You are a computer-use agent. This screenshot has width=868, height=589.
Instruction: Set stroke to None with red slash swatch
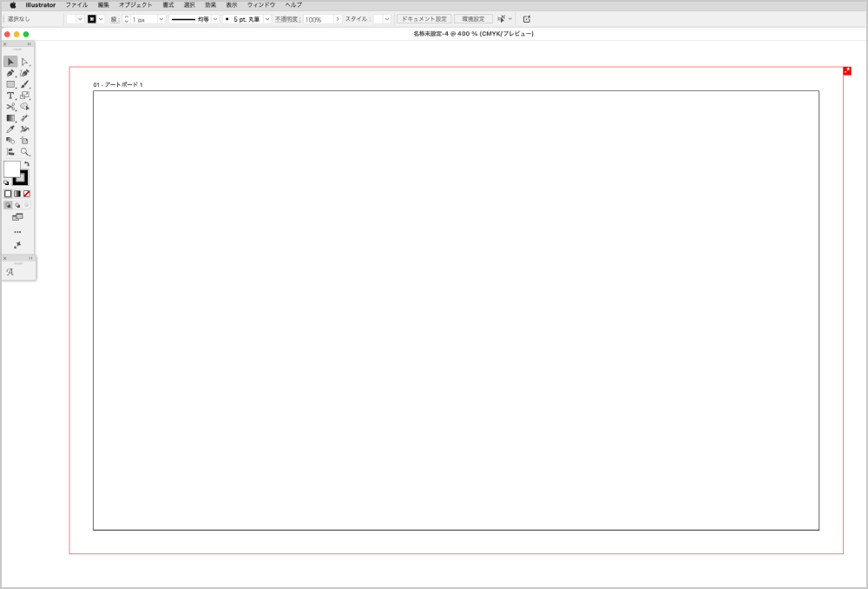(x=26, y=193)
